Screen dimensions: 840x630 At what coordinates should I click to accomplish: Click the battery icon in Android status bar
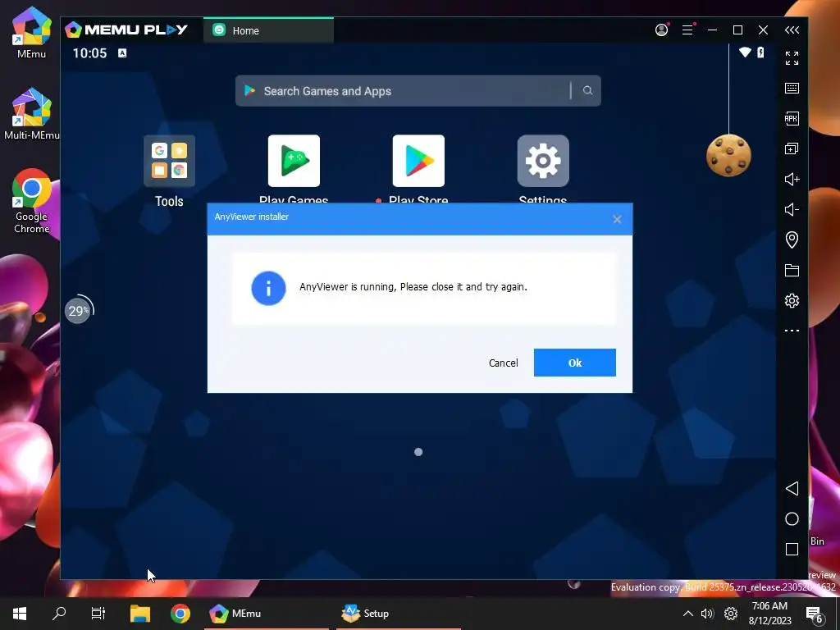coord(760,52)
